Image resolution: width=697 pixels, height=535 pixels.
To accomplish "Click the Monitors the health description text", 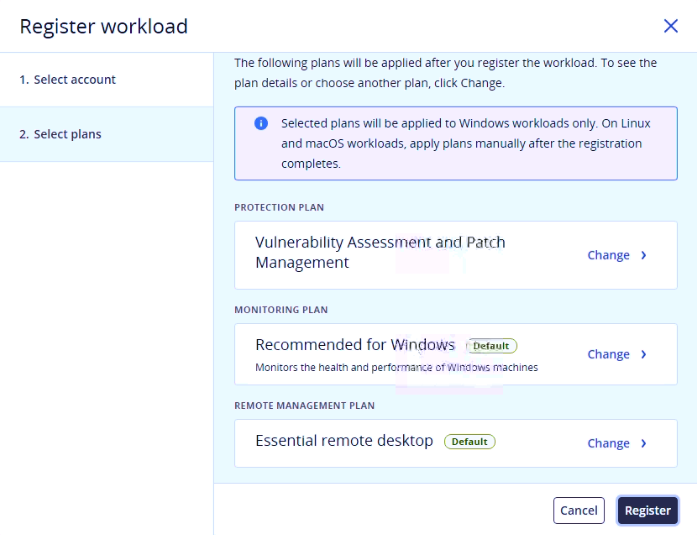I will [x=397, y=367].
